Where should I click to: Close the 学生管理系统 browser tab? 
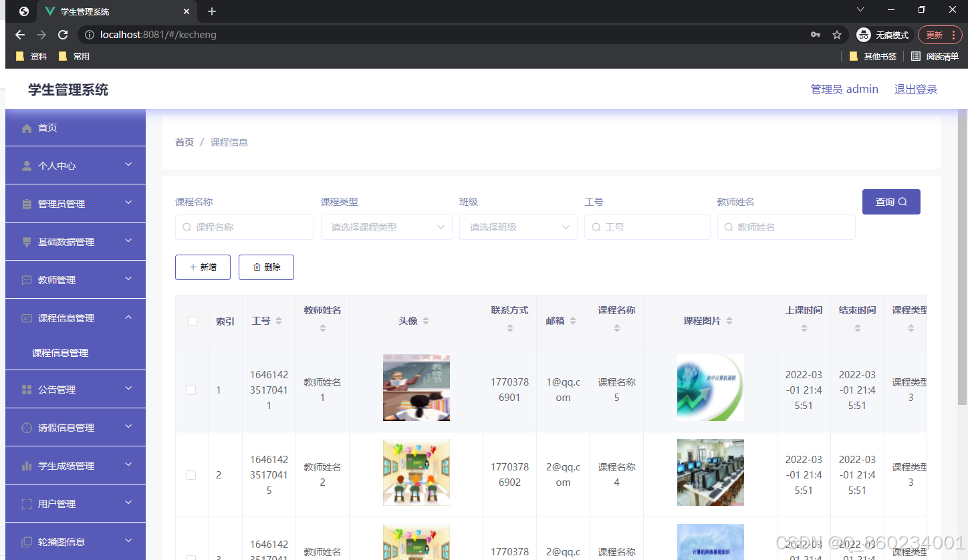click(187, 11)
